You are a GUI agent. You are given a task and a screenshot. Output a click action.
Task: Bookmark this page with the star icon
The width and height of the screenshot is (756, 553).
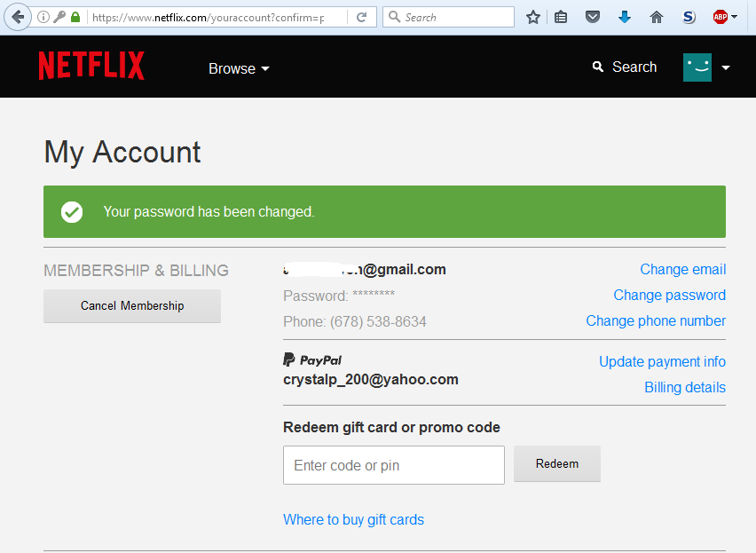[532, 17]
